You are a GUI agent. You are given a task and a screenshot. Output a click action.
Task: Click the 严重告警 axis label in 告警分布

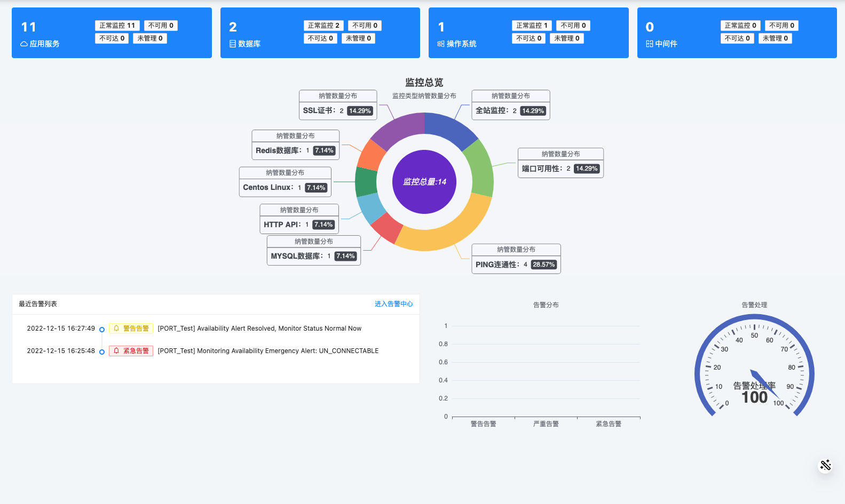[546, 424]
